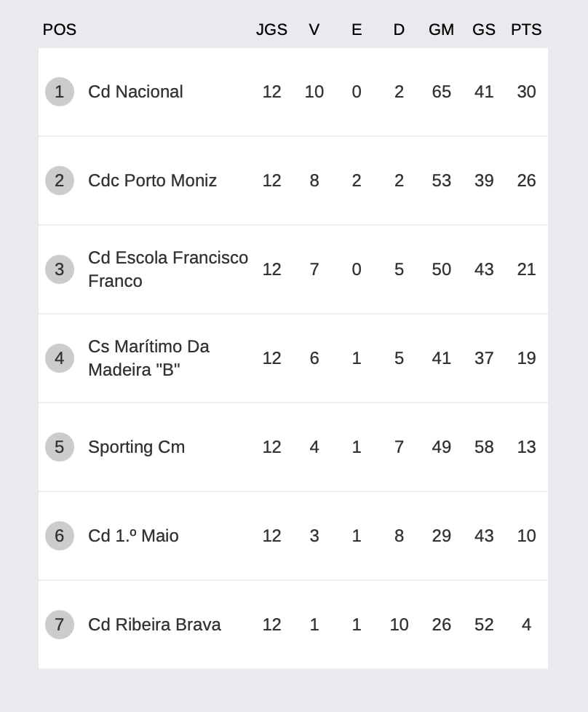Click position badge number 3
This screenshot has height=712, width=588.
click(60, 269)
